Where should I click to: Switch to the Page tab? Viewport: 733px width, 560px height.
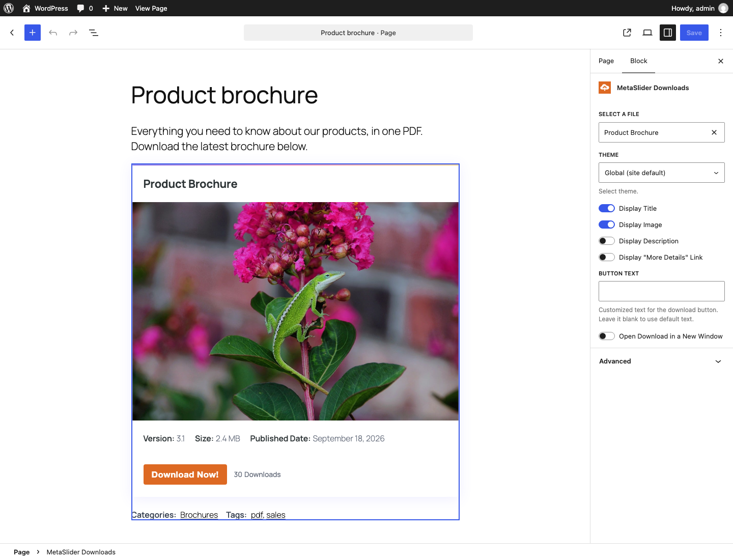tap(606, 61)
